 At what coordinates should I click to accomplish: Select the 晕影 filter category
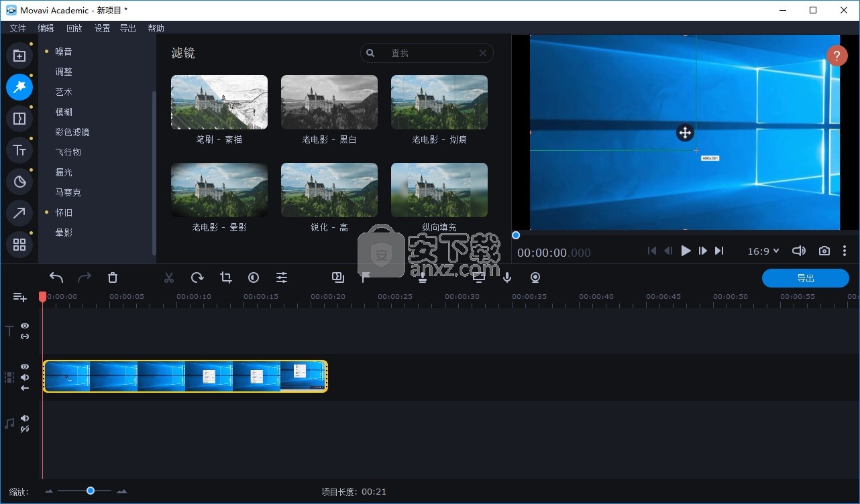click(x=64, y=233)
